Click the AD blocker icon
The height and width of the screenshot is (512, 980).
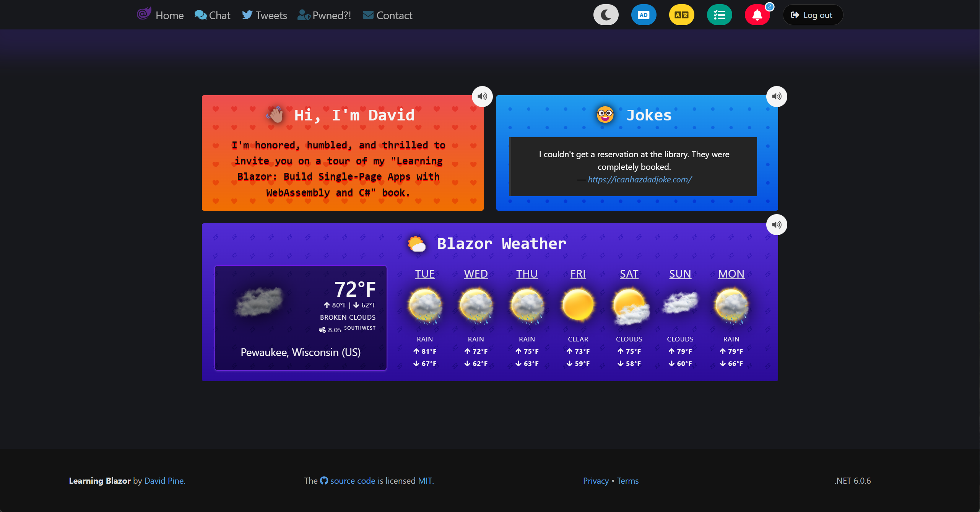tap(643, 14)
